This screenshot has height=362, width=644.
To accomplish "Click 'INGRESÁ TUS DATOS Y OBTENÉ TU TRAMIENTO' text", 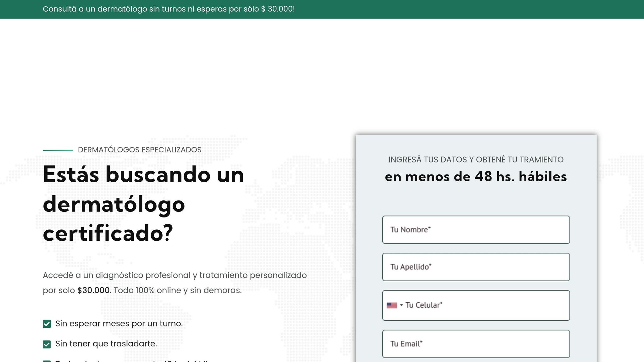I will 476,160.
